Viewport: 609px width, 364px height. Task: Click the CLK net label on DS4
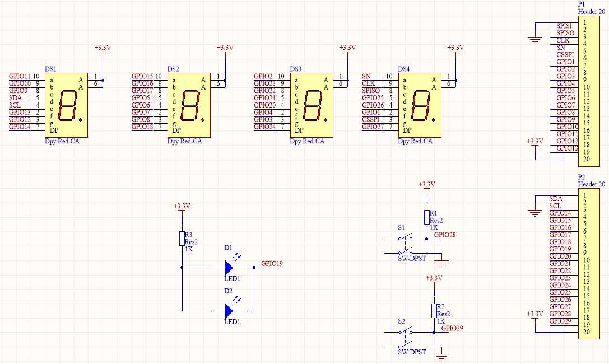coord(369,83)
